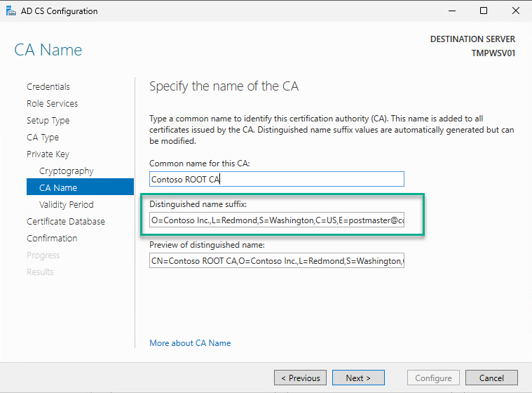Open the Certificate Database step
532x393 pixels.
click(66, 222)
